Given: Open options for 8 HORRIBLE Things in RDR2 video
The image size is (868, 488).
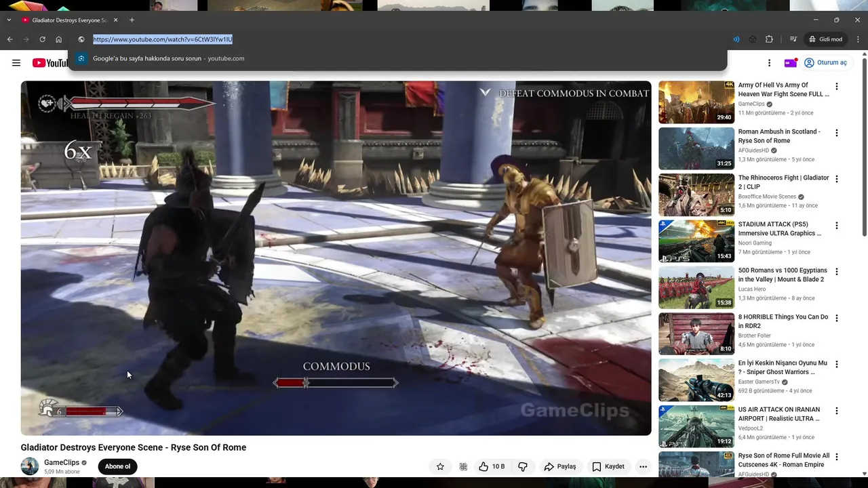Looking at the screenshot, I should [x=836, y=318].
